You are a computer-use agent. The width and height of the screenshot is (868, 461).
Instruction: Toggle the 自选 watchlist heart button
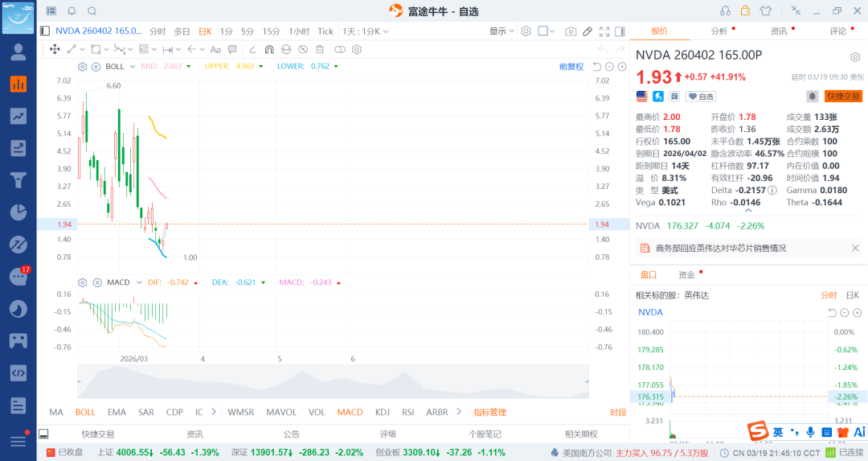click(x=701, y=97)
